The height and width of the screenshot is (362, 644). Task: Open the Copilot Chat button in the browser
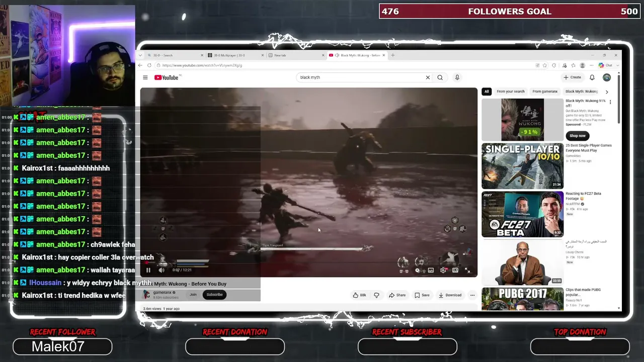[x=605, y=65]
